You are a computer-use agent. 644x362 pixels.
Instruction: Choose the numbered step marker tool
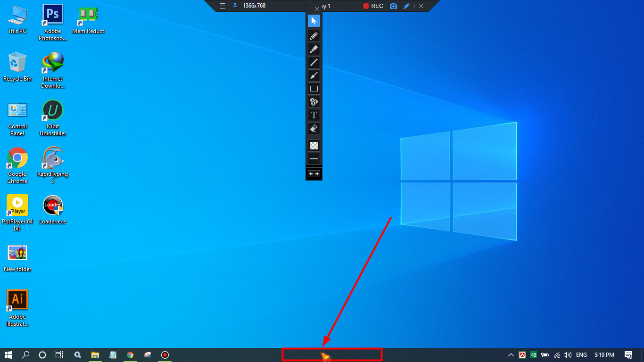314,102
